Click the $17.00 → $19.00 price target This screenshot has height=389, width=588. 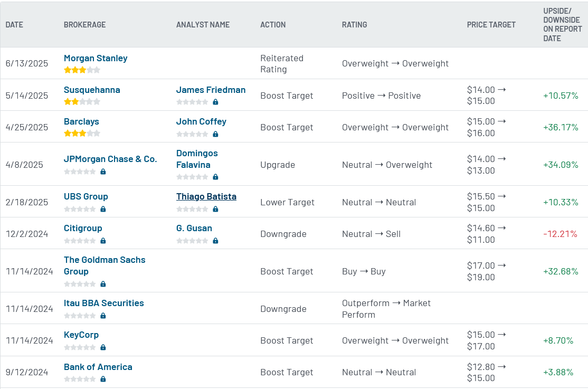point(486,271)
